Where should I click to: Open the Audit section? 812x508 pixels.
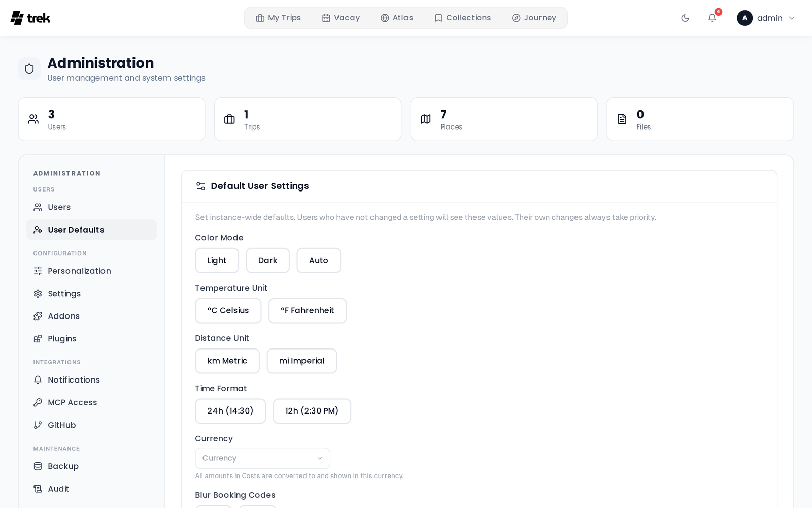pyautogui.click(x=91, y=489)
